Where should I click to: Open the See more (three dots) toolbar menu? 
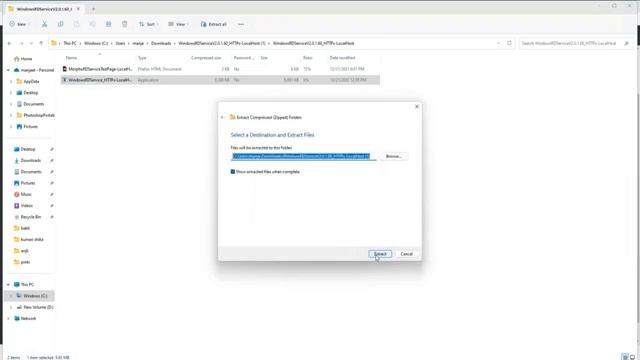(x=241, y=24)
